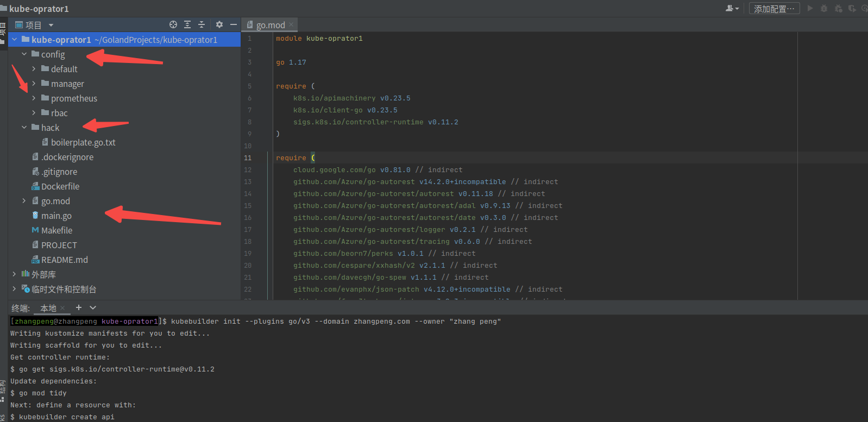Viewport: 868px width, 422px height.
Task: Expand the go.mod node chevron
Action: 24,200
